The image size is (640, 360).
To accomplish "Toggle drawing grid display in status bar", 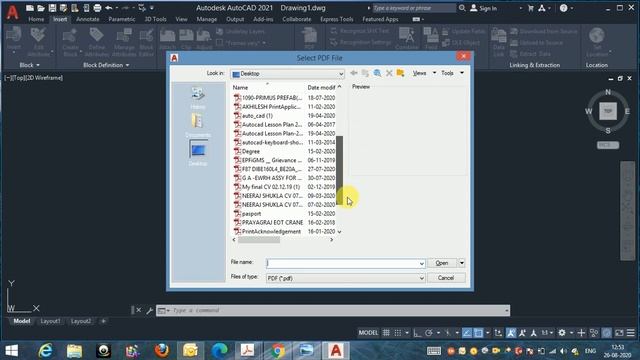I will 386,333.
